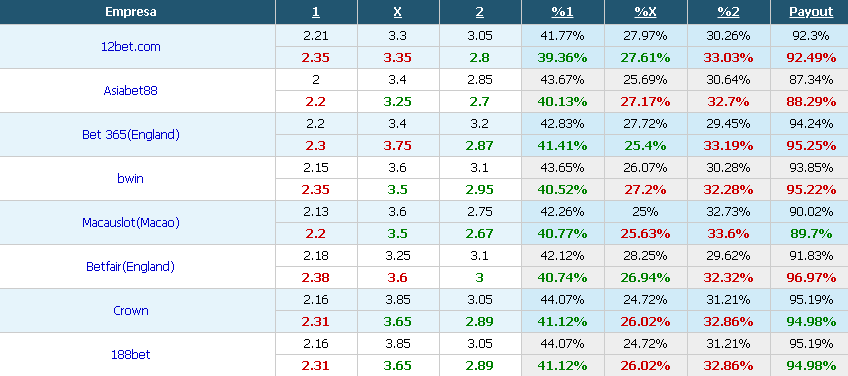Click the Empresa column header
Screen dimensions: 848x376
(130, 12)
